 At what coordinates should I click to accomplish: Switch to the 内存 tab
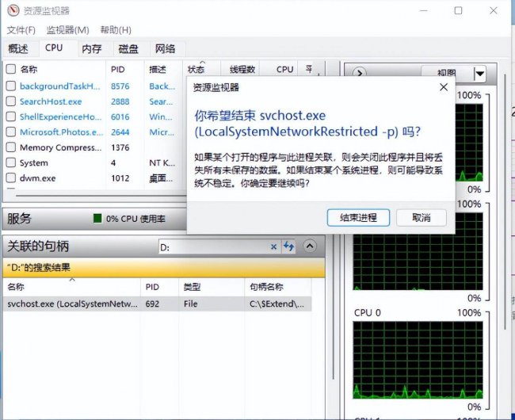pos(92,49)
